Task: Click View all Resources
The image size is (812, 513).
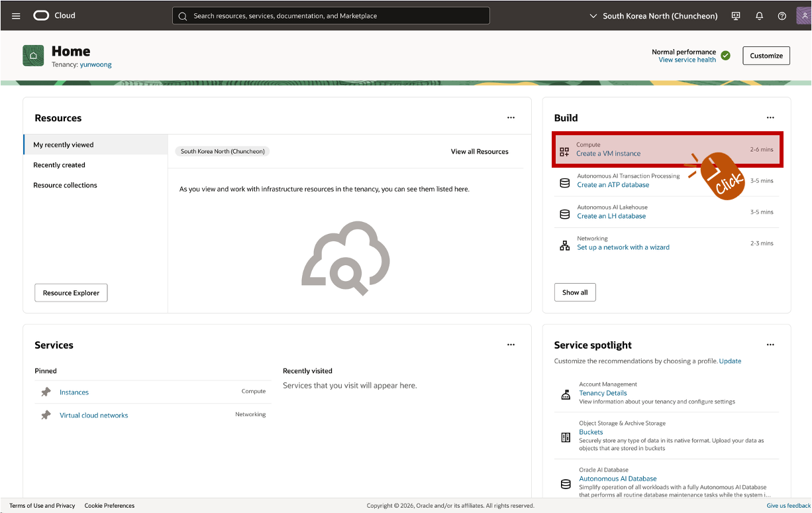Action: click(480, 152)
